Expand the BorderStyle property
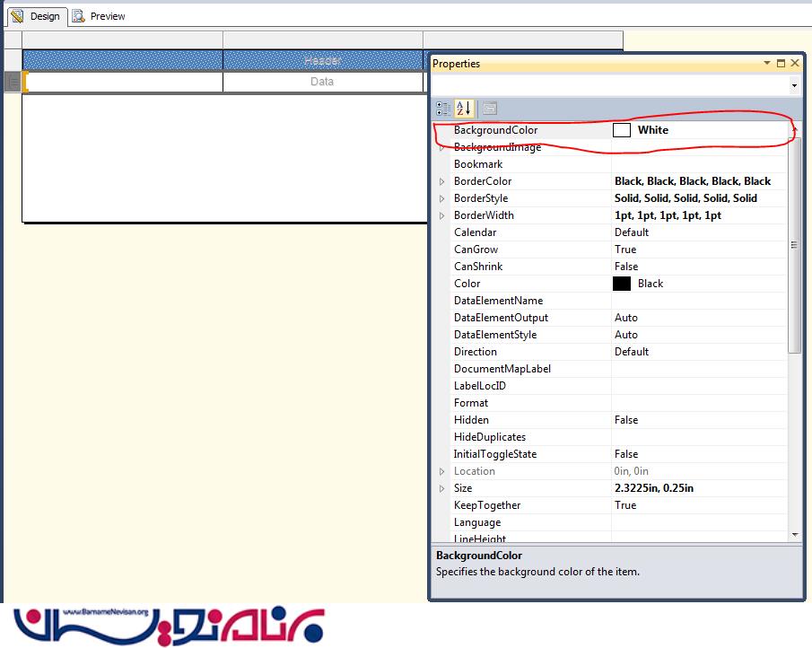The width and height of the screenshot is (812, 648). pos(441,198)
